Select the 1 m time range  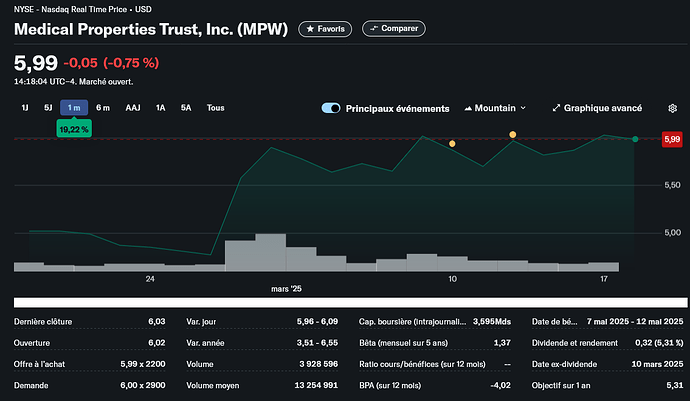pos(74,108)
